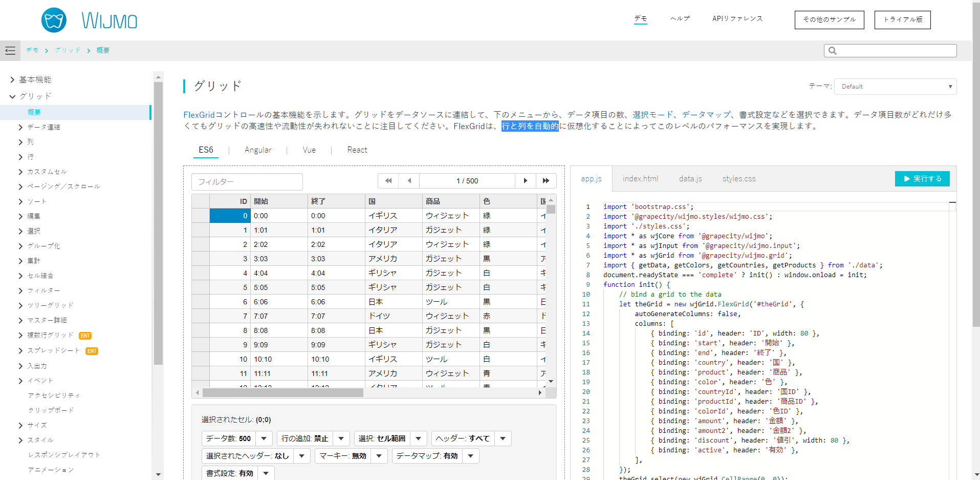Click the grid's vertical scrollbar down arrow
Viewport: 980px width, 480px height.
[551, 381]
